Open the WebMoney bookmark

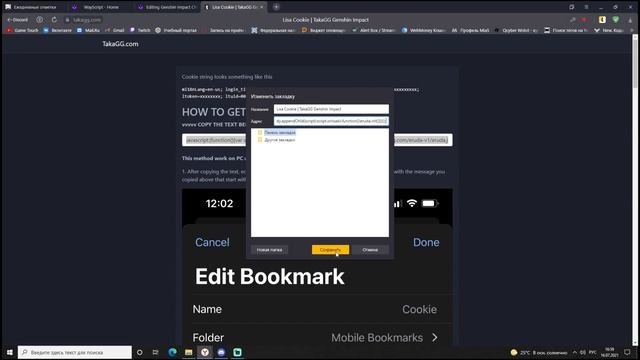tap(424, 30)
